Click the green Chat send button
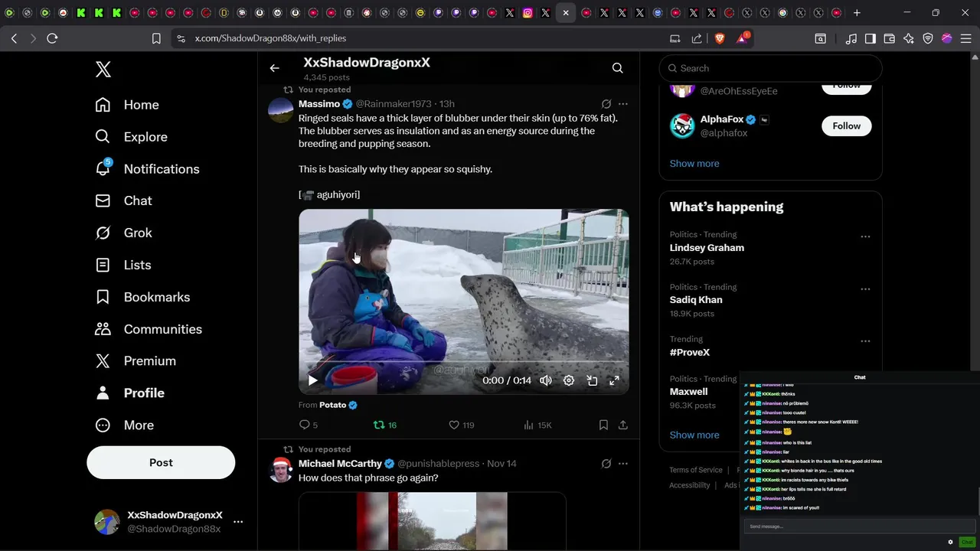The width and height of the screenshot is (980, 551). (966, 542)
